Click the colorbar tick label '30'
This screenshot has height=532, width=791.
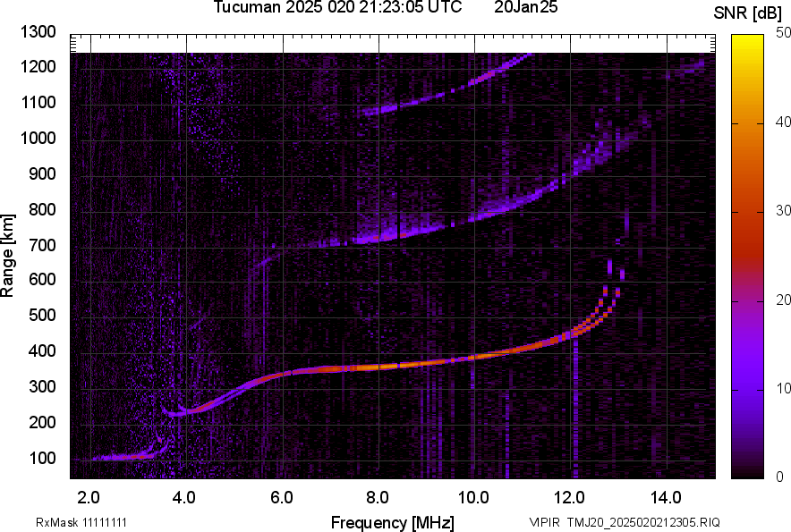click(783, 210)
